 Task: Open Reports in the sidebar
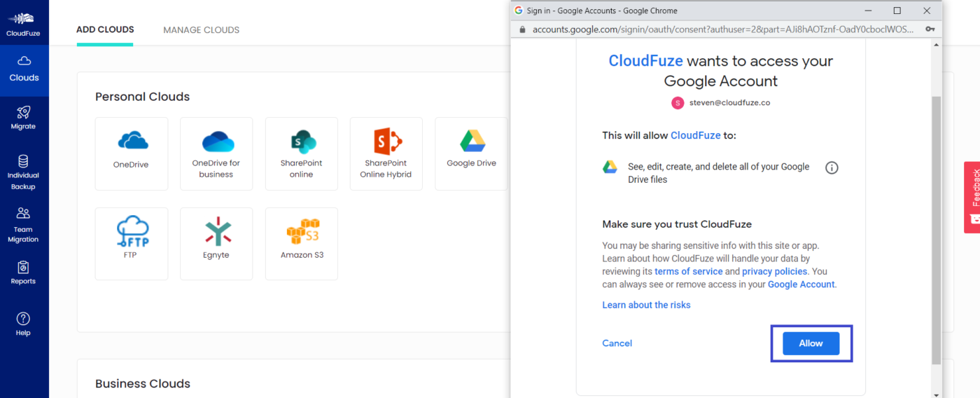pos(23,273)
